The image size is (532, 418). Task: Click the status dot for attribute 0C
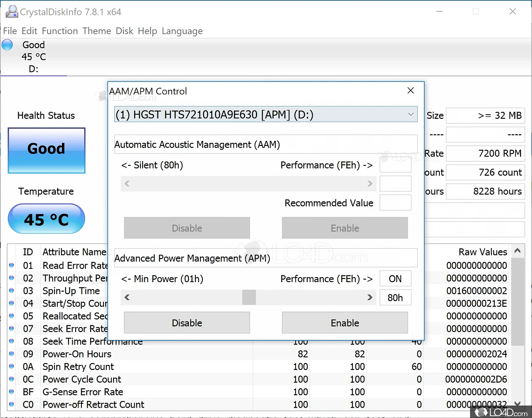coord(12,379)
